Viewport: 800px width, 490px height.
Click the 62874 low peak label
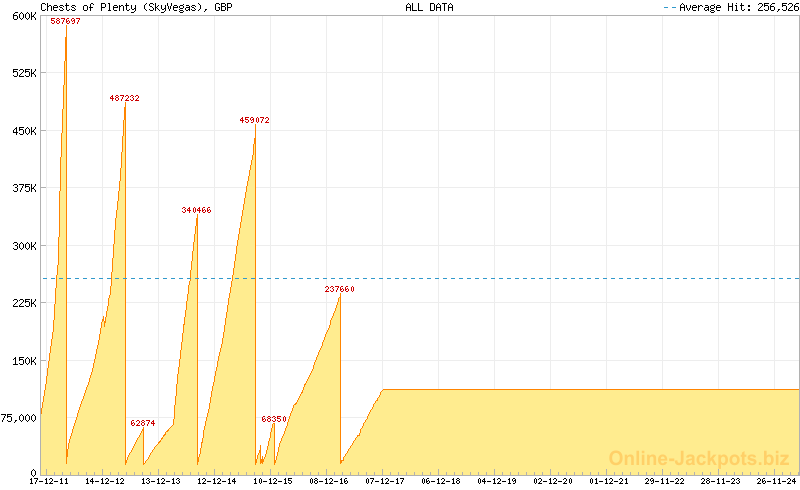[142, 423]
